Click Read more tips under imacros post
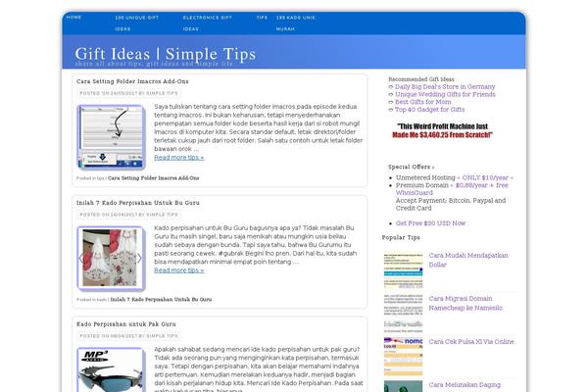588x392 pixels. click(x=179, y=158)
